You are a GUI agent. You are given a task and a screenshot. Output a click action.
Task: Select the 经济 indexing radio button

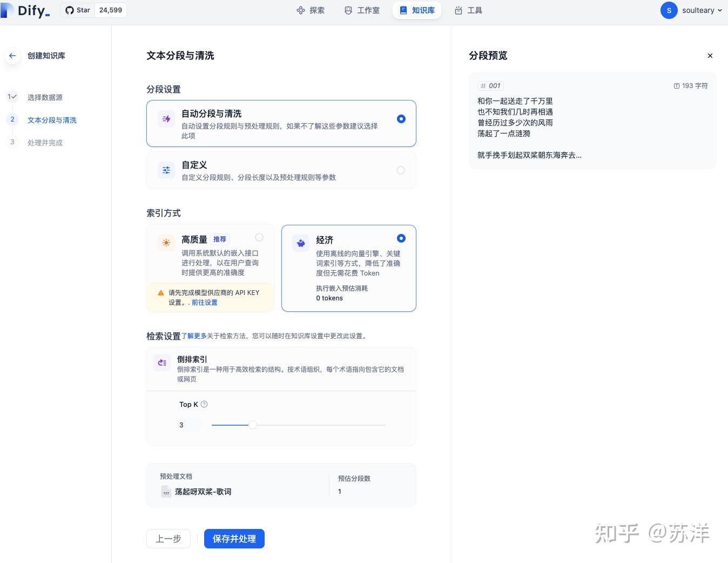click(x=401, y=238)
